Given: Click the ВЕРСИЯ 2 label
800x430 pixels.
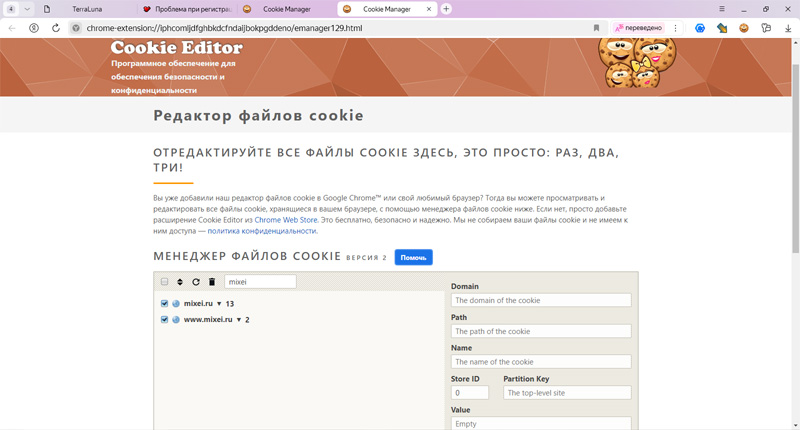Looking at the screenshot, I should tap(366, 258).
